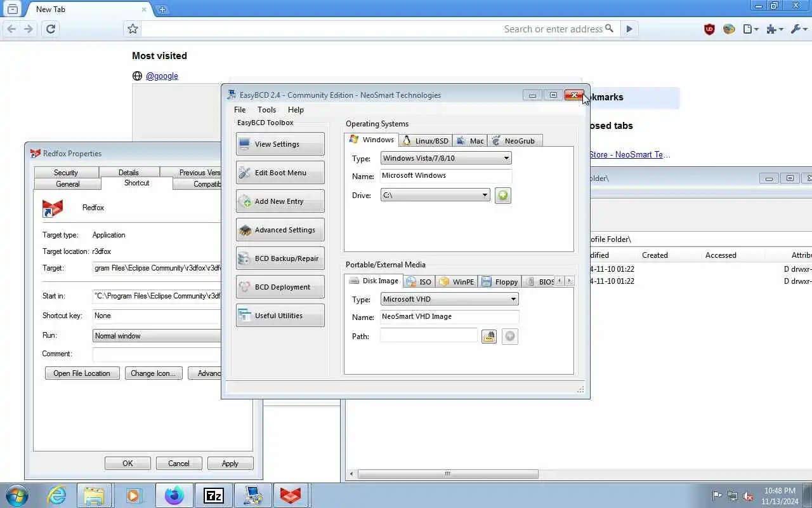Click the gray add button next to Path
Viewport: 812px width, 508px height.
tap(510, 337)
